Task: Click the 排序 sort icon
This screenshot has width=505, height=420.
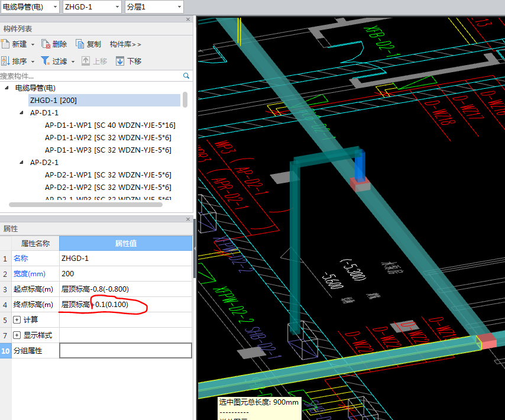Action: (x=5, y=61)
